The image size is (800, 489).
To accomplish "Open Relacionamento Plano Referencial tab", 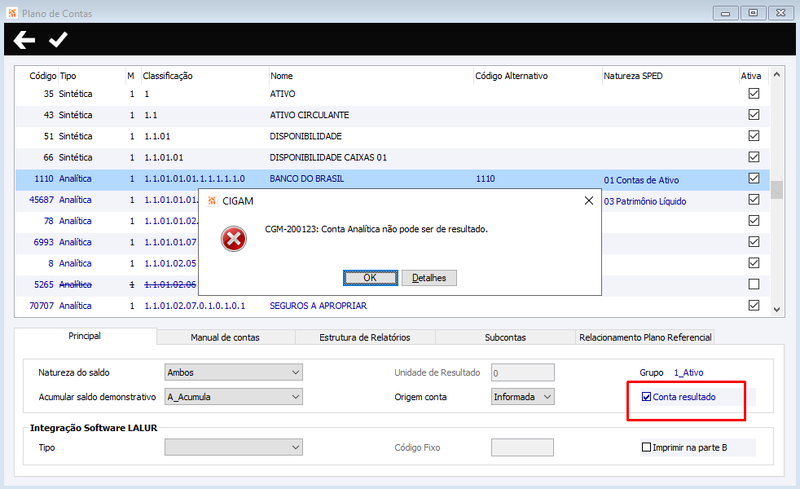I will [x=645, y=337].
